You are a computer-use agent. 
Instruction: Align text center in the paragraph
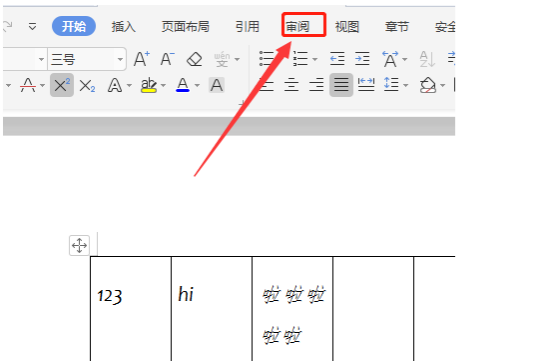point(291,85)
